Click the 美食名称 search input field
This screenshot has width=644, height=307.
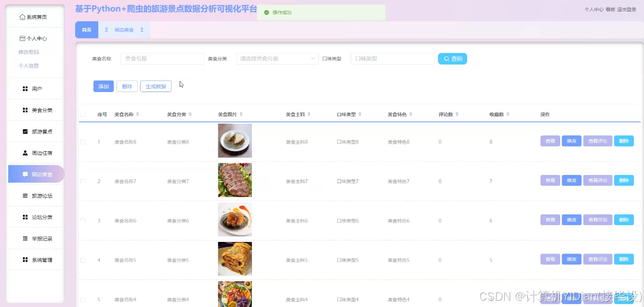(162, 58)
